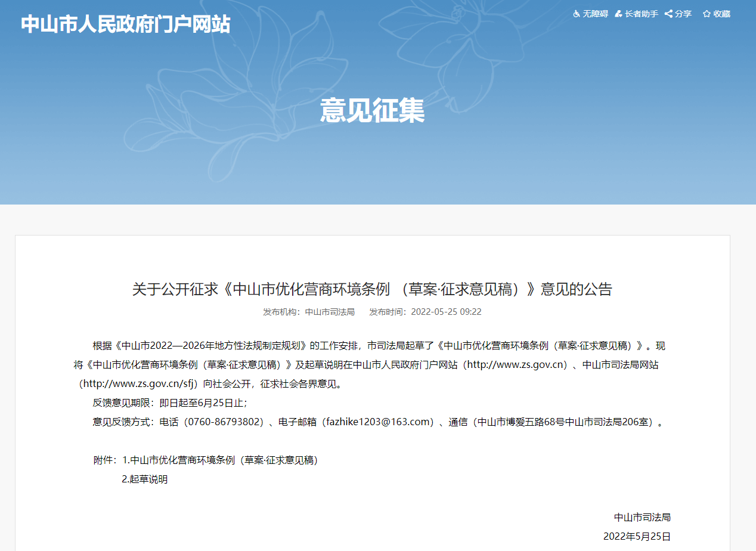Screen dimensions: 756x551
Task: Click the 收藏 favorite label
Action: pyautogui.click(x=722, y=14)
